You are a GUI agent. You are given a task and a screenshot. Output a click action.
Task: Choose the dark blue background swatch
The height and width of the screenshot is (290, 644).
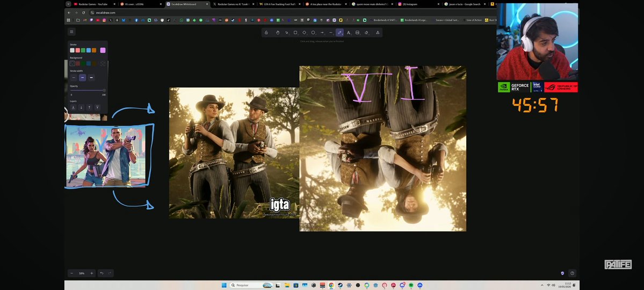pos(88,63)
